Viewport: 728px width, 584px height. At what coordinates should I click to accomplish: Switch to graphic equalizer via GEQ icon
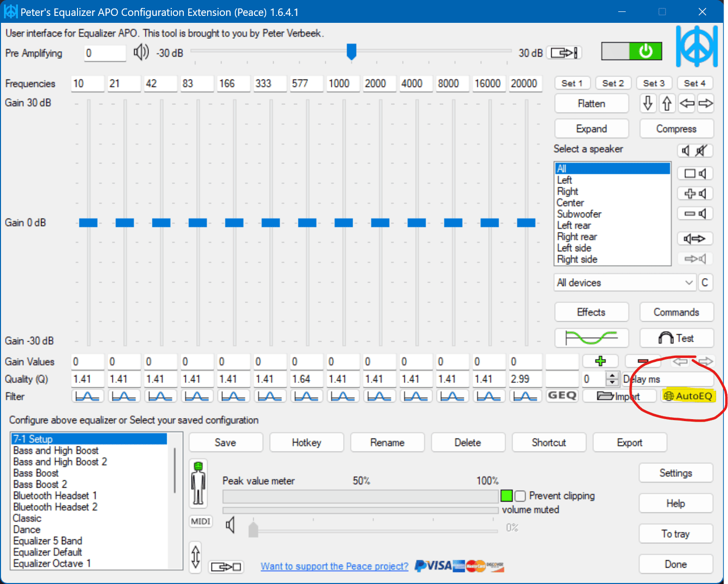(562, 396)
